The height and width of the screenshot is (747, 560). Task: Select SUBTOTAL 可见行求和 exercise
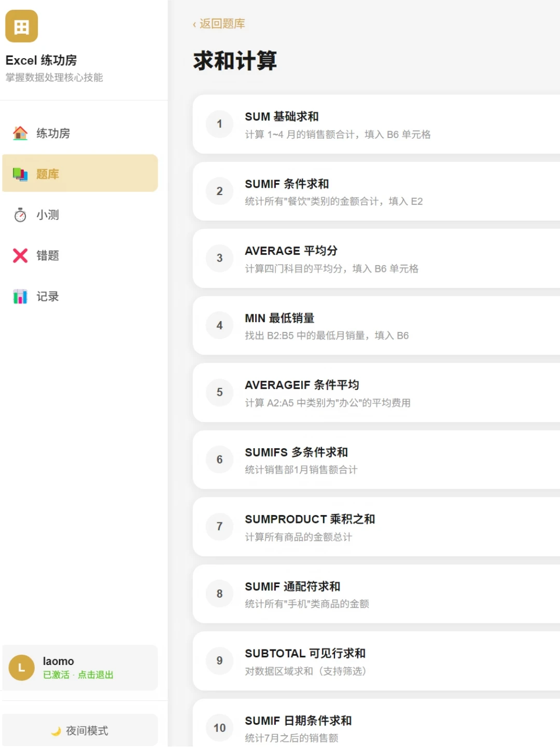pyautogui.click(x=376, y=661)
